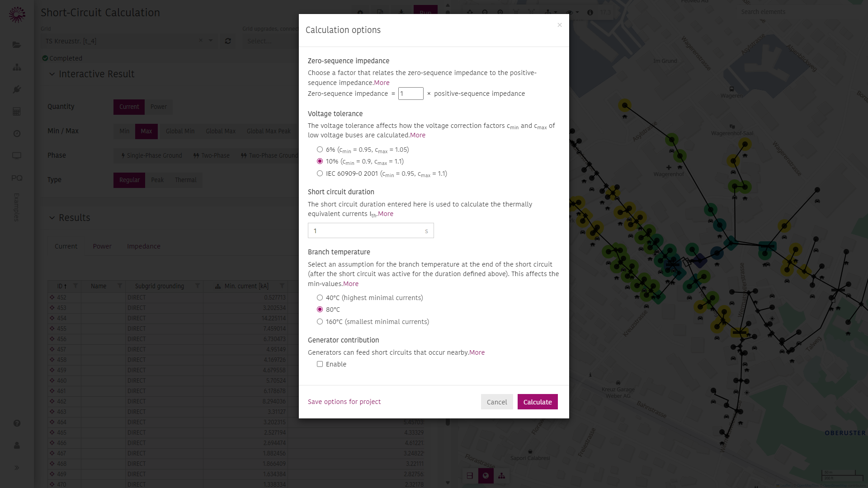Viewport: 868px width, 488px height.
Task: Open the map info icon
Action: [590, 13]
